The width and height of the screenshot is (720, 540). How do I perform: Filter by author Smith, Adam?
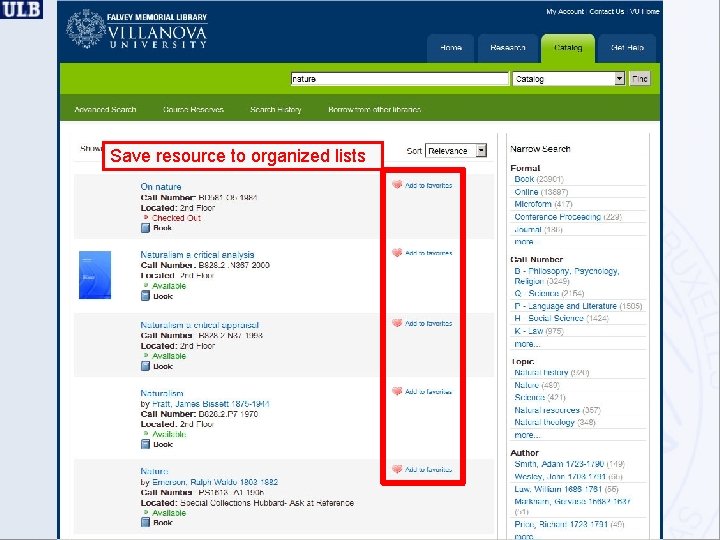point(559,464)
